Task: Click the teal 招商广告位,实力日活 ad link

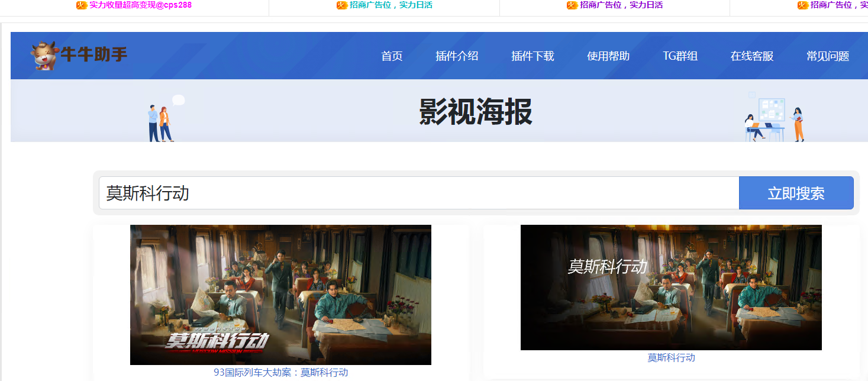Action: point(391,5)
